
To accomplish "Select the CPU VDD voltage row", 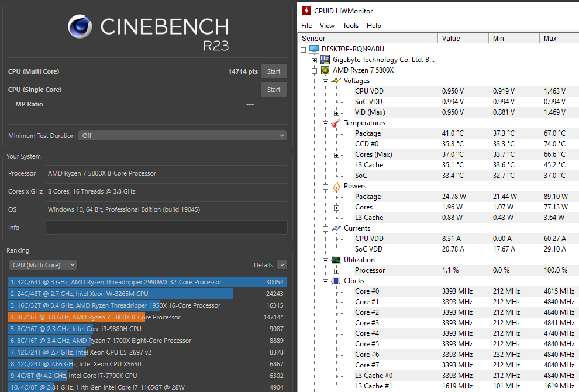I will (466, 91).
